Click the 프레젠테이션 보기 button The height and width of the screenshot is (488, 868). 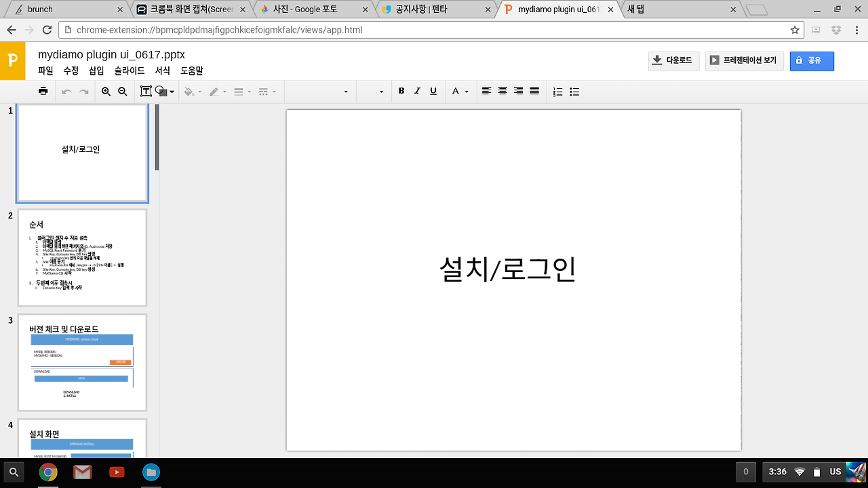(744, 60)
